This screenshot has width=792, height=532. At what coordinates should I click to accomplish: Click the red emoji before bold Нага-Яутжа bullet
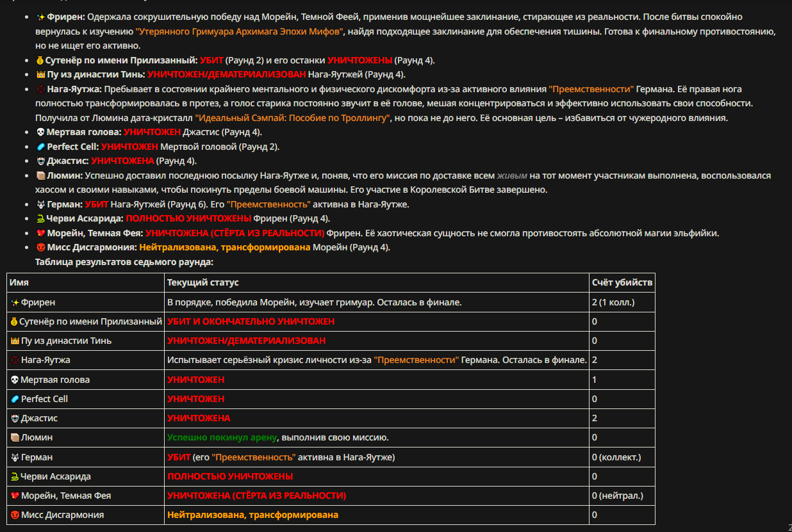pyautogui.click(x=40, y=89)
